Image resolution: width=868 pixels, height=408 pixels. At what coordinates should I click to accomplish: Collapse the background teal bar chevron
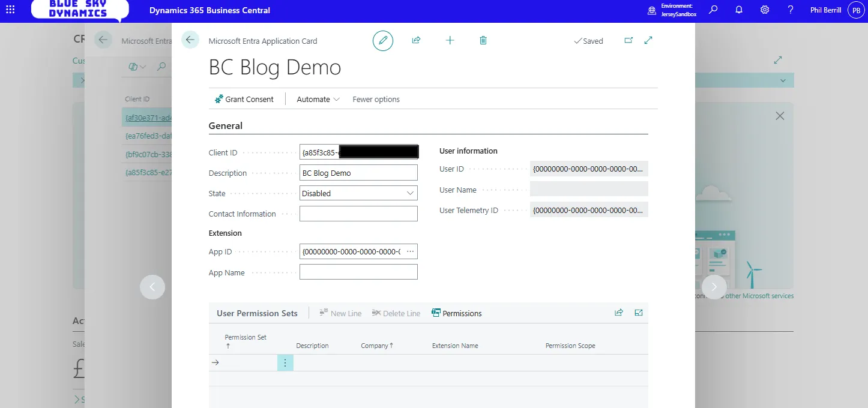783,80
